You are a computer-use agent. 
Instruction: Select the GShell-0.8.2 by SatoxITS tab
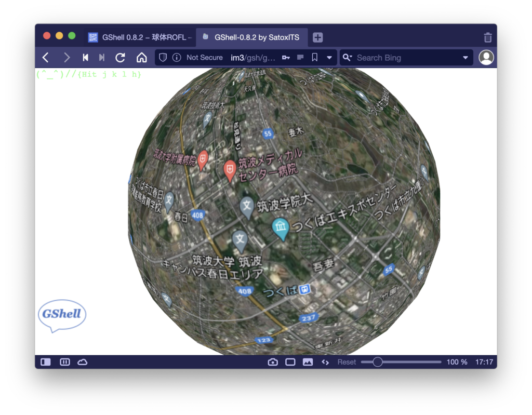pyautogui.click(x=252, y=37)
